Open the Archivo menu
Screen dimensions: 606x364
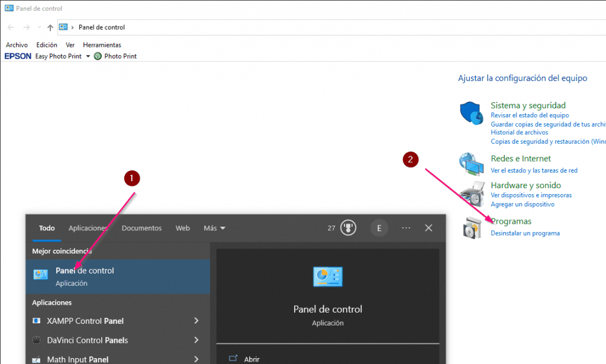click(x=17, y=45)
